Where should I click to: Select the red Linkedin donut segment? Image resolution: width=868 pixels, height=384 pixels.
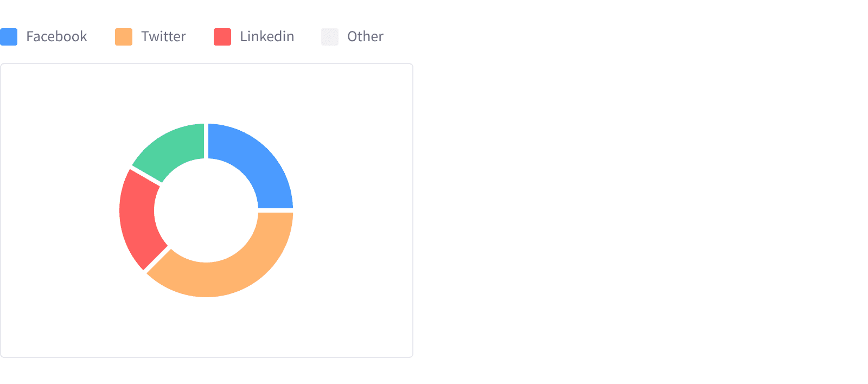137,217
